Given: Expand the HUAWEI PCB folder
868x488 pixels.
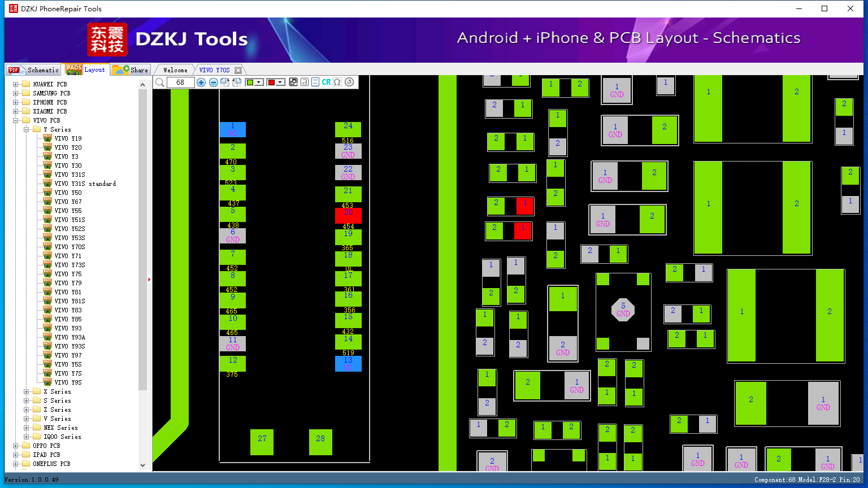Looking at the screenshot, I should (x=16, y=84).
